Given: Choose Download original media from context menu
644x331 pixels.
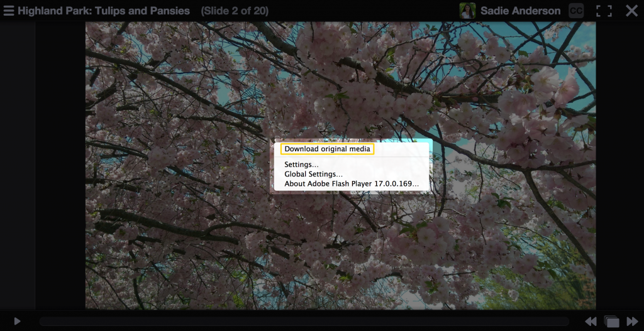Looking at the screenshot, I should pyautogui.click(x=327, y=149).
